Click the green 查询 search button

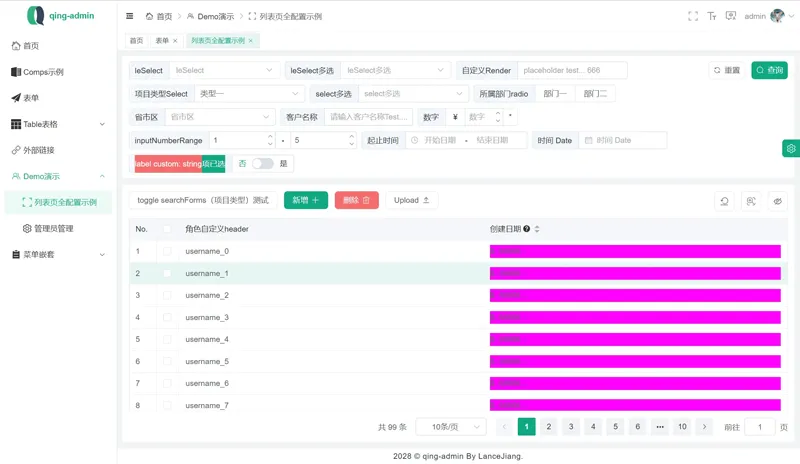[769, 70]
